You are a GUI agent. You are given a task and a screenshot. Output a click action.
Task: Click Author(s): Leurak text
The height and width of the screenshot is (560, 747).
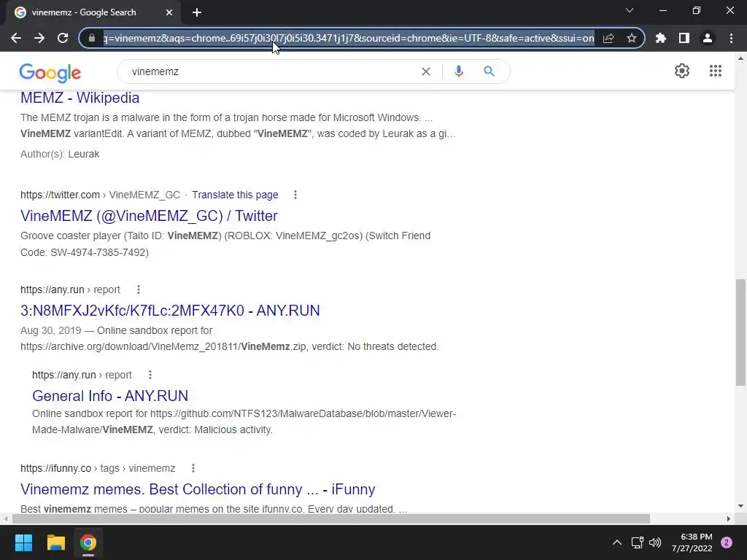[60, 154]
